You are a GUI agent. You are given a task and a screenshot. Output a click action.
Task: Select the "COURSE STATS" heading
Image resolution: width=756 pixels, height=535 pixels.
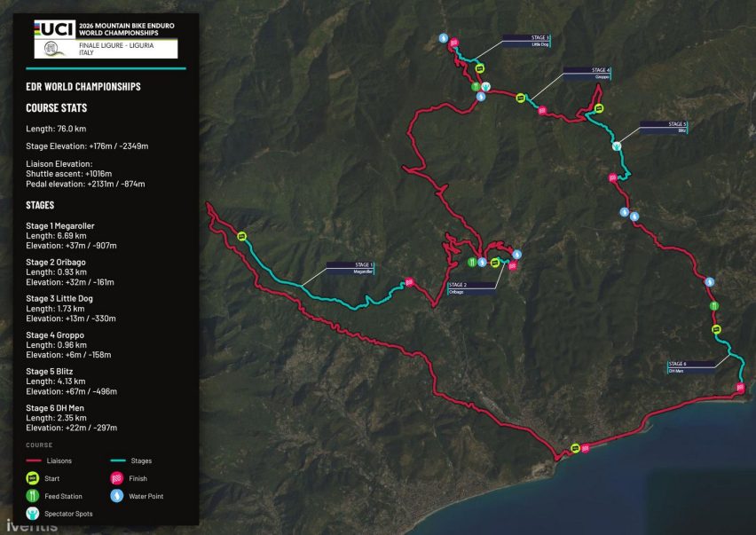coord(57,108)
